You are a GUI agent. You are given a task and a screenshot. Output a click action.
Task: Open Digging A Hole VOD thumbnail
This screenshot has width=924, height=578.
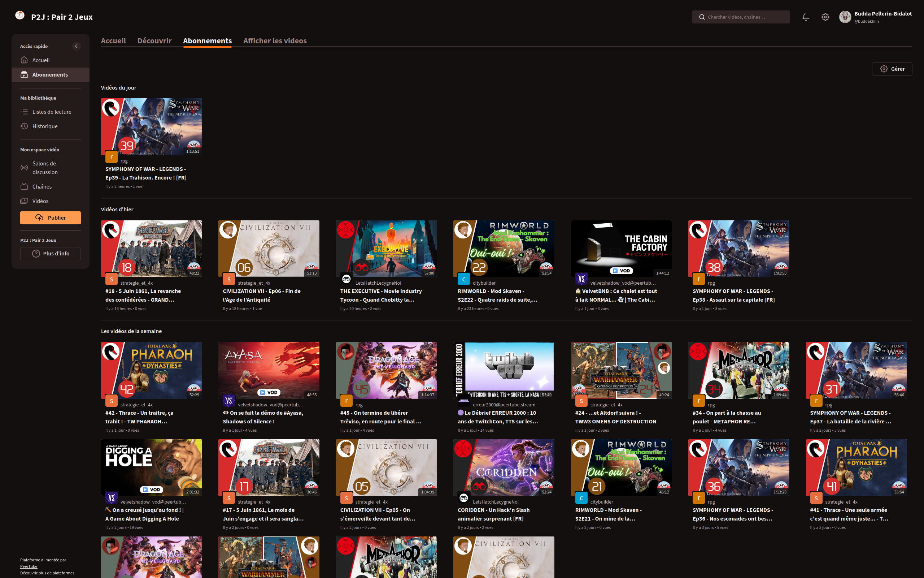[x=152, y=467]
